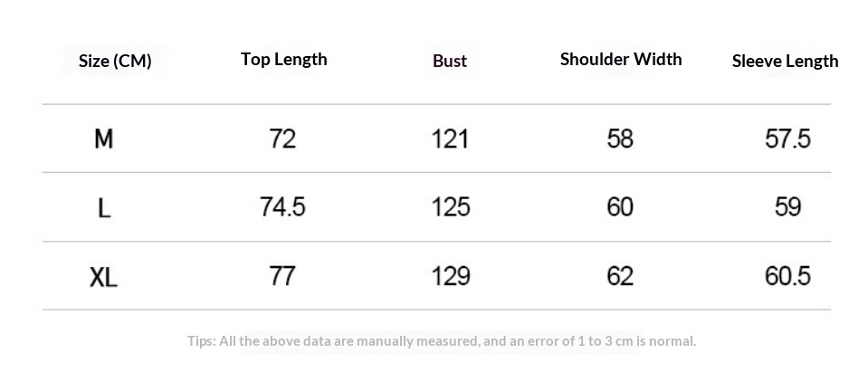Select the bust value 129
868x382 pixels.
[x=450, y=276]
